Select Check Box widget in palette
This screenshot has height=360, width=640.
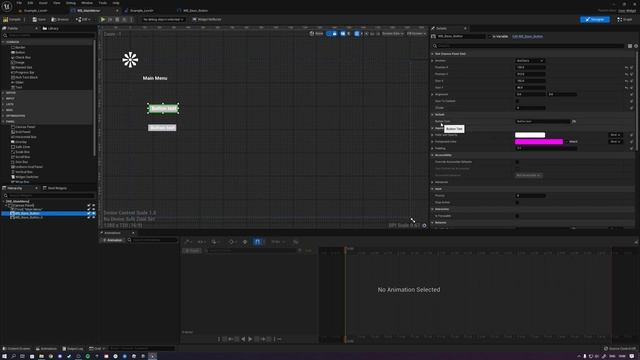tap(22, 58)
